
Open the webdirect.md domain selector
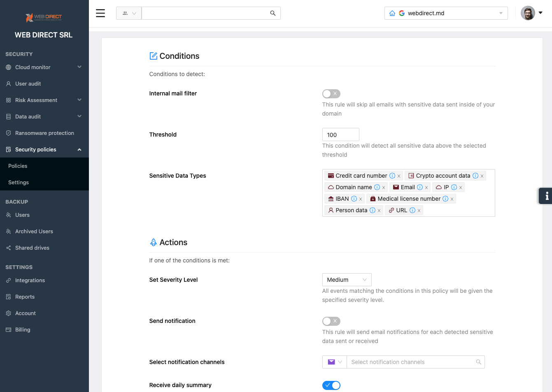coord(446,13)
